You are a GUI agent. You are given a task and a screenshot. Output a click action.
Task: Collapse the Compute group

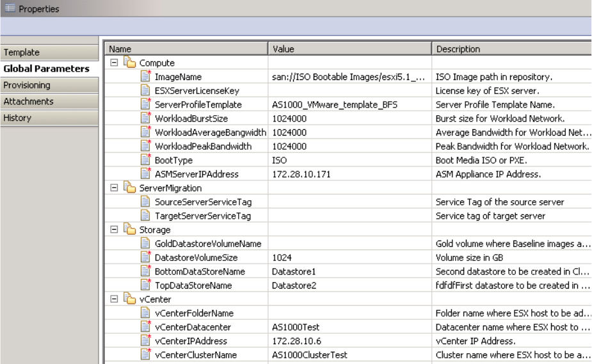coord(113,63)
